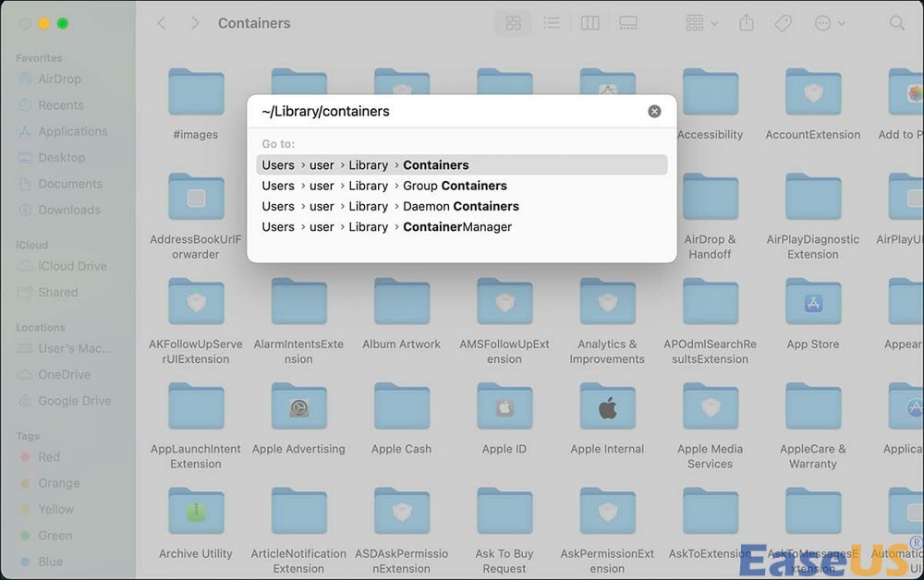Open the Group By dropdown

pyautogui.click(x=703, y=23)
